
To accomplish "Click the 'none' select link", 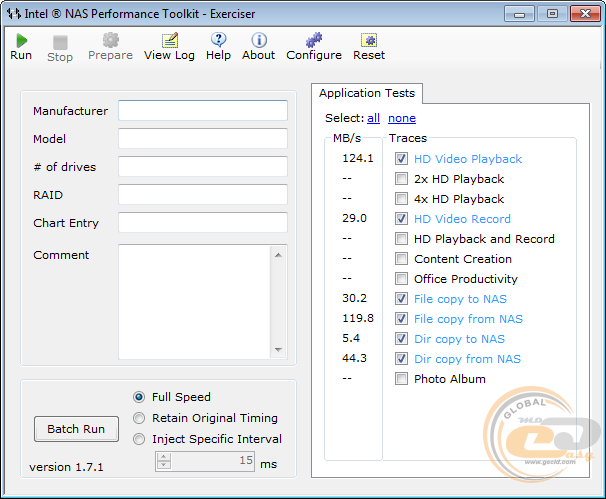I will point(402,118).
